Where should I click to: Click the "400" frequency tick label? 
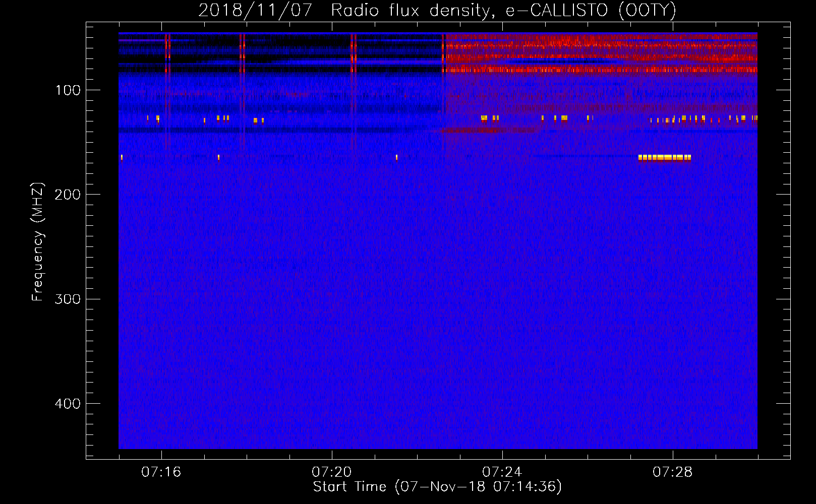(68, 404)
